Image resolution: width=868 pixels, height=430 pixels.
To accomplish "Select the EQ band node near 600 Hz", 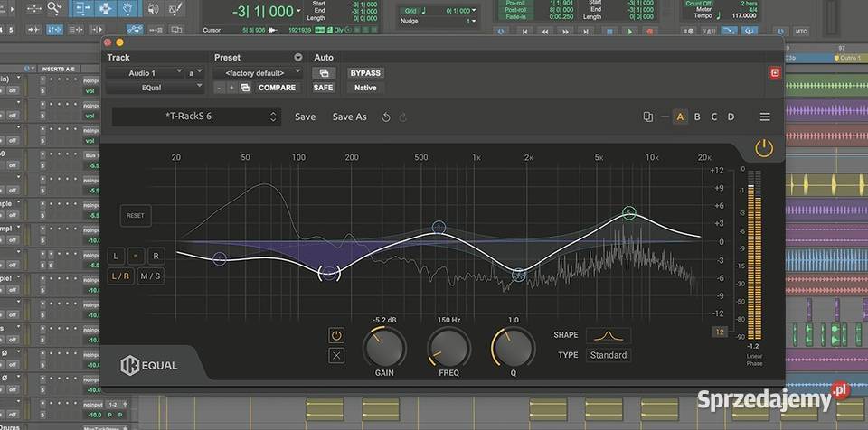I will point(439,227).
